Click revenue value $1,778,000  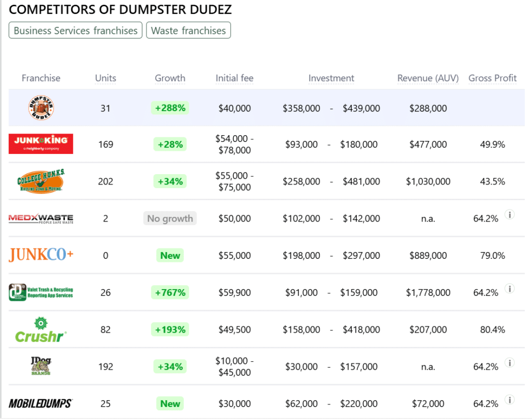click(x=428, y=292)
